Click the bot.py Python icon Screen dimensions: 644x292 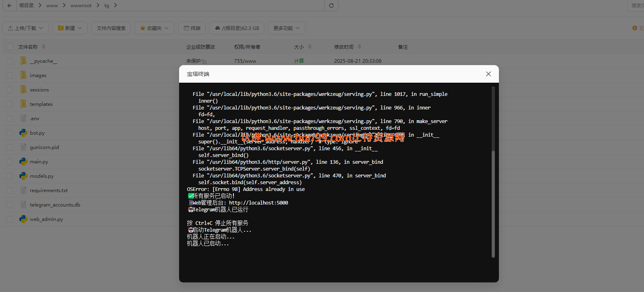click(x=23, y=133)
